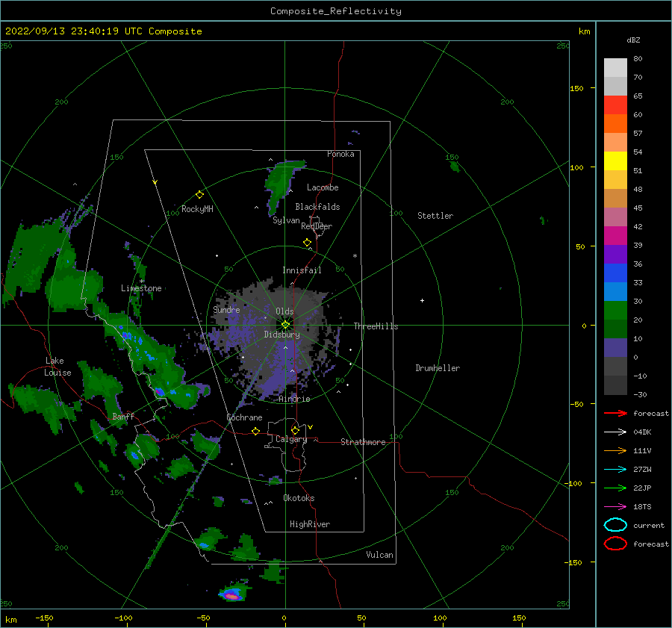Click the magenta 18TS arrow legend icon
This screenshot has width=672, height=628.
click(615, 507)
